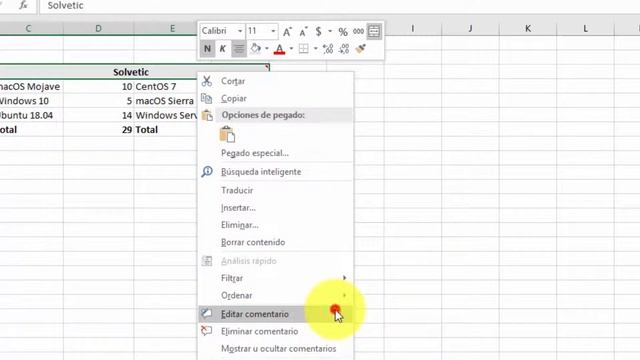Apply comma style 000 format

(358, 31)
